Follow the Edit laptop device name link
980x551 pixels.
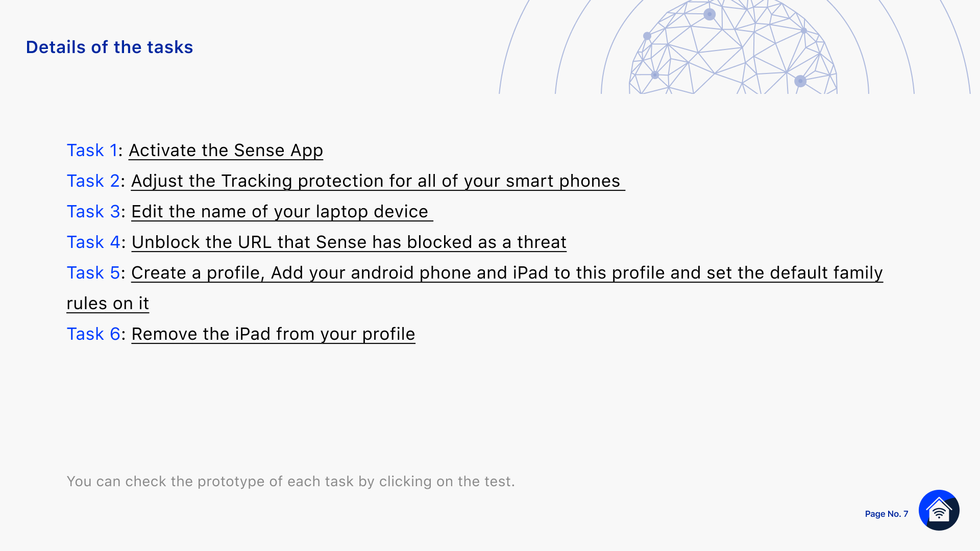coord(282,212)
